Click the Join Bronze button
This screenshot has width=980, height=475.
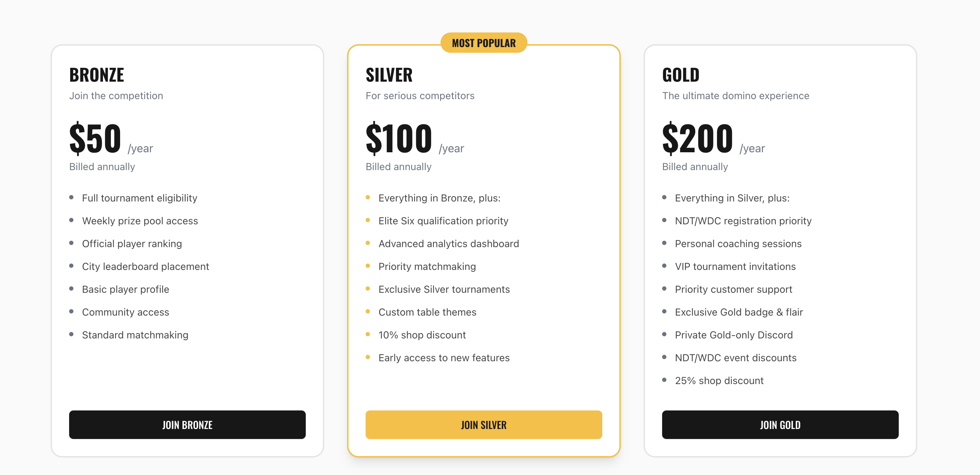coord(187,424)
